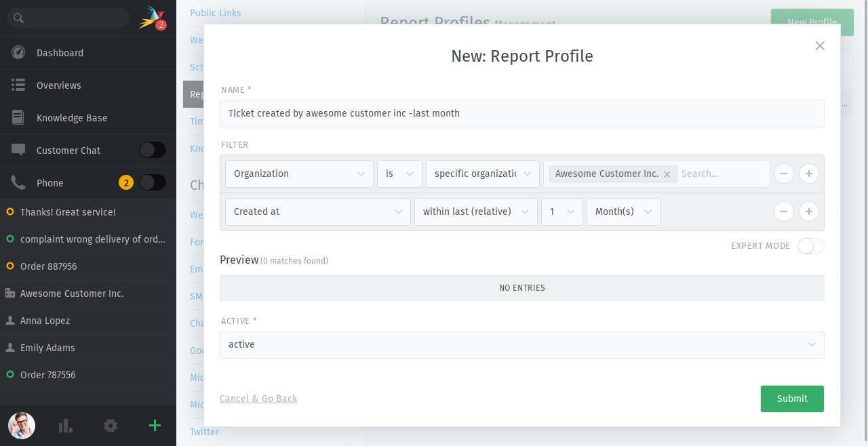868x446 pixels.
Task: Open Dashboard in sidebar
Action: [x=88, y=53]
